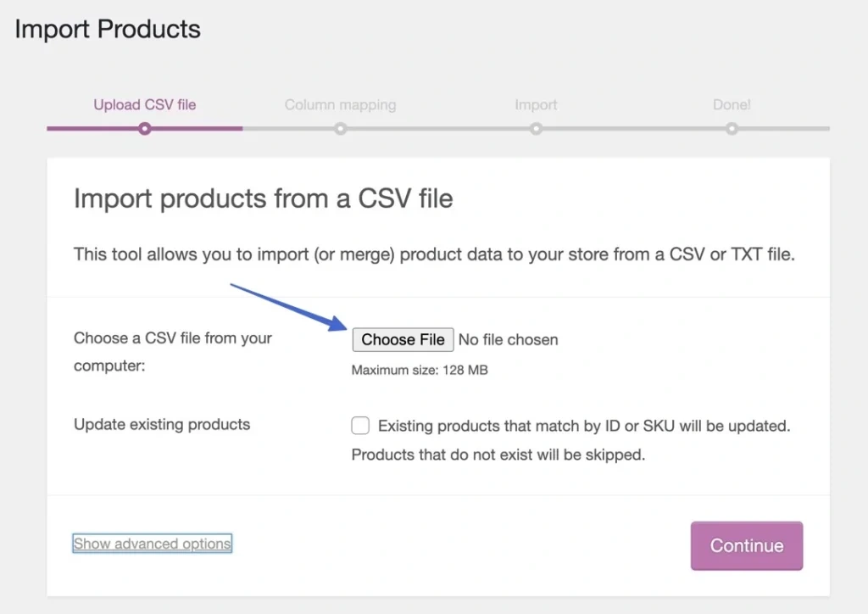Click the 'Existing products that match by ID' label
Image resolution: width=868 pixels, height=614 pixels.
click(583, 426)
